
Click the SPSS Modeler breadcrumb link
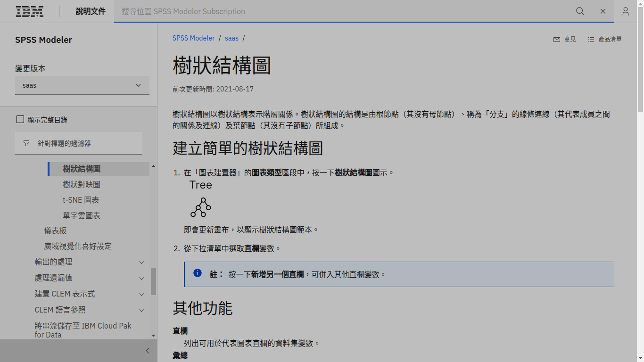(193, 38)
